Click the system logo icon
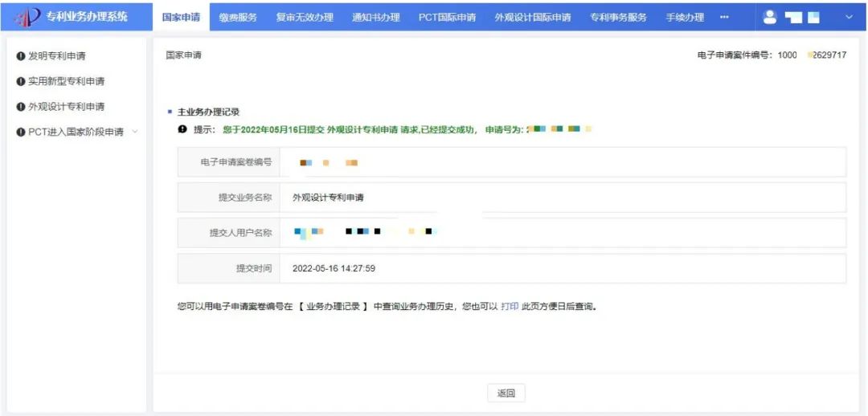Viewport: 868px width, 416px height. pos(27,17)
